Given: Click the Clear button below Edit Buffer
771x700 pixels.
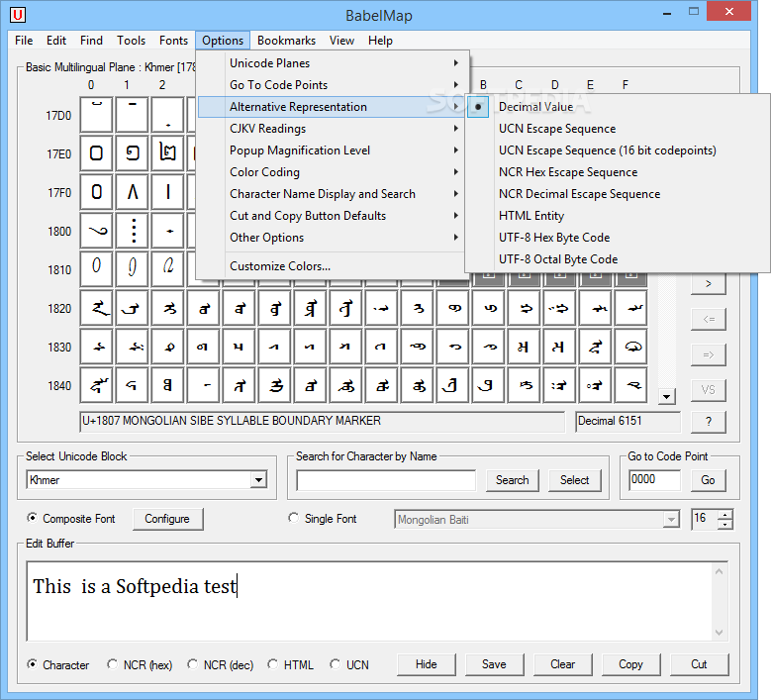Looking at the screenshot, I should (562, 664).
